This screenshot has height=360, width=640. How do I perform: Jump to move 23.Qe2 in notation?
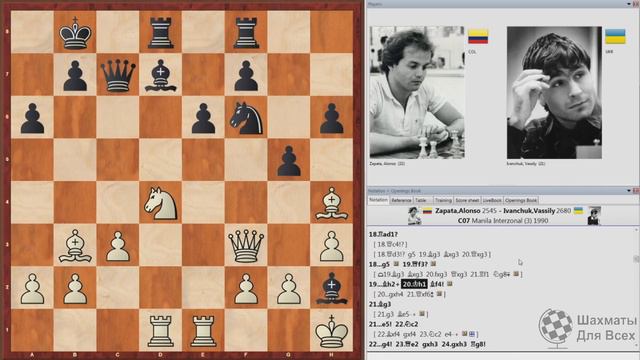(x=406, y=344)
